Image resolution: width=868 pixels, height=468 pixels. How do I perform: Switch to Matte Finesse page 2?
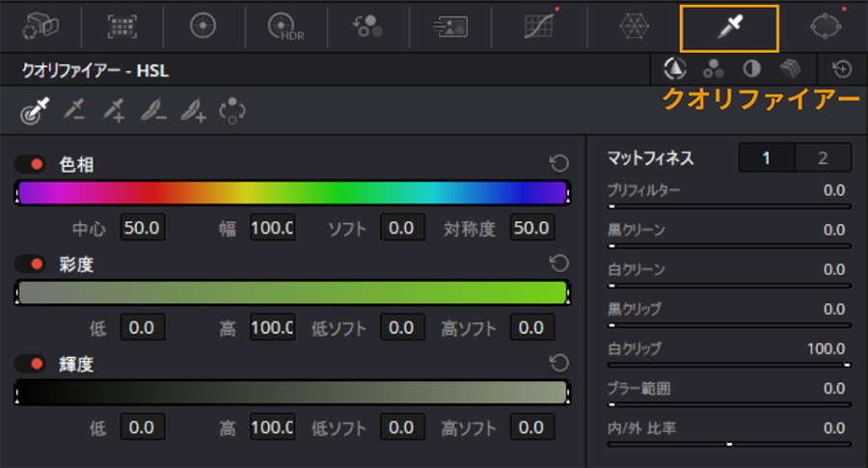pos(823,158)
